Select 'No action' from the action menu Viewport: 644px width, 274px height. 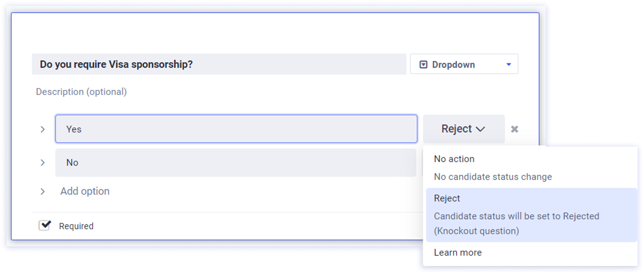point(454,159)
